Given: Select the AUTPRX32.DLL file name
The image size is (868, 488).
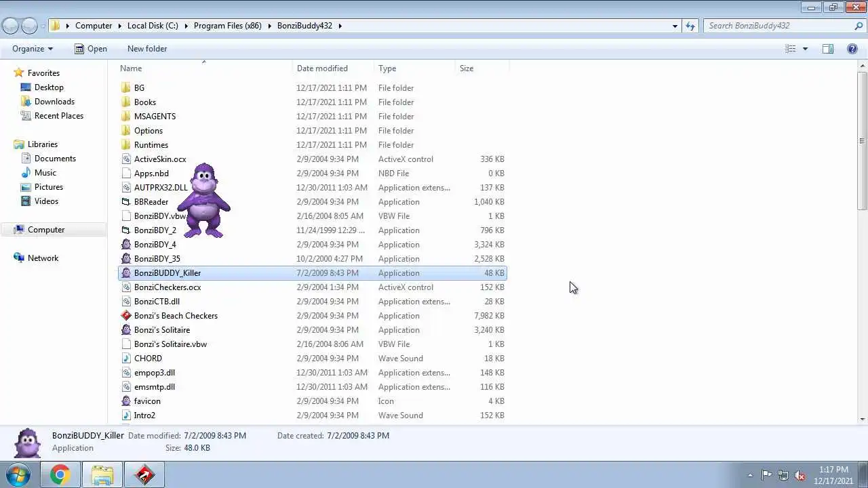Looking at the screenshot, I should 161,187.
